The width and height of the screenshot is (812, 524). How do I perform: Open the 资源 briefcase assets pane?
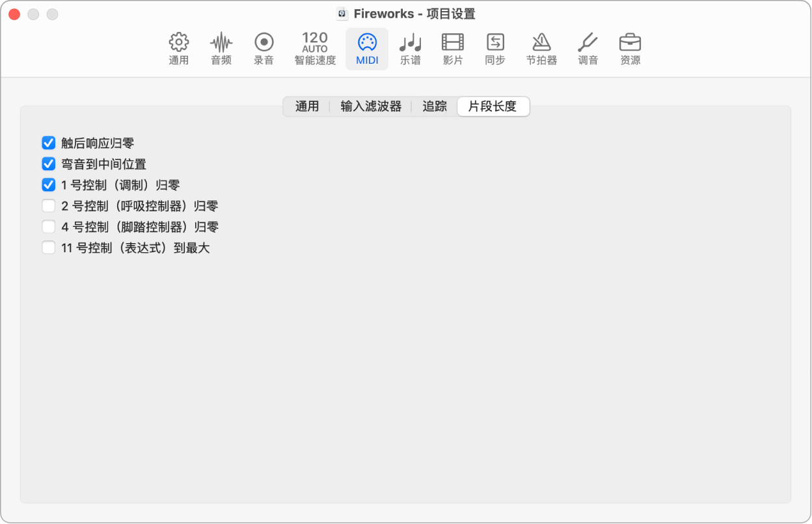(630, 49)
